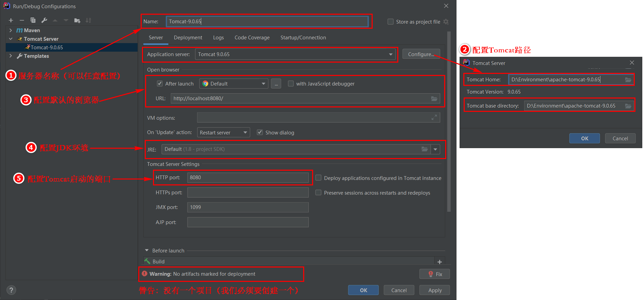Click Cancel in Run/Debug Configurations
The width and height of the screenshot is (644, 300).
pyautogui.click(x=399, y=290)
